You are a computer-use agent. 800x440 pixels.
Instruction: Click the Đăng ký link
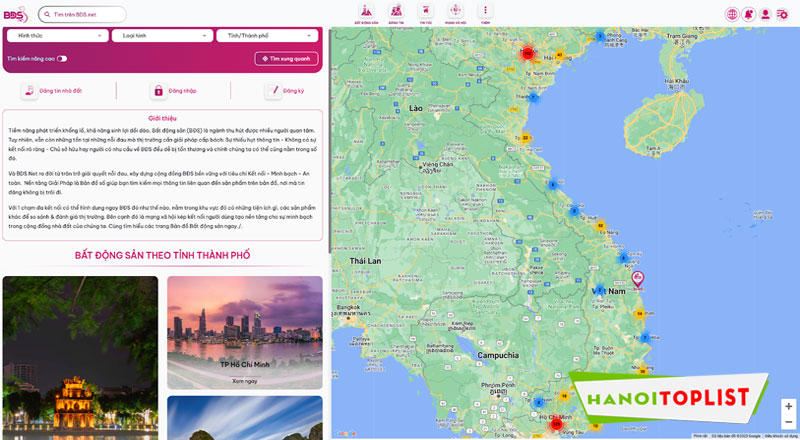point(285,91)
